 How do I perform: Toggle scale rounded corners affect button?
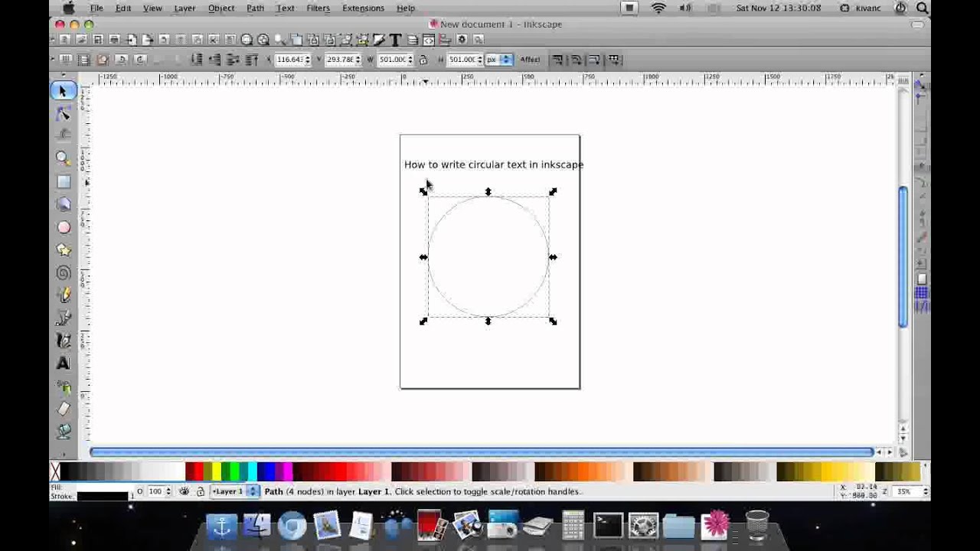click(x=577, y=60)
